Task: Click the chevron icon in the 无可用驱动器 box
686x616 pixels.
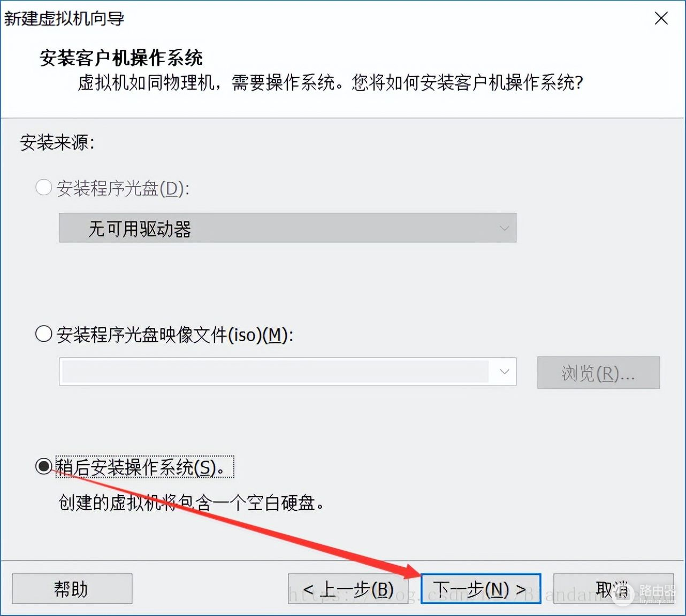Action: 504,228
